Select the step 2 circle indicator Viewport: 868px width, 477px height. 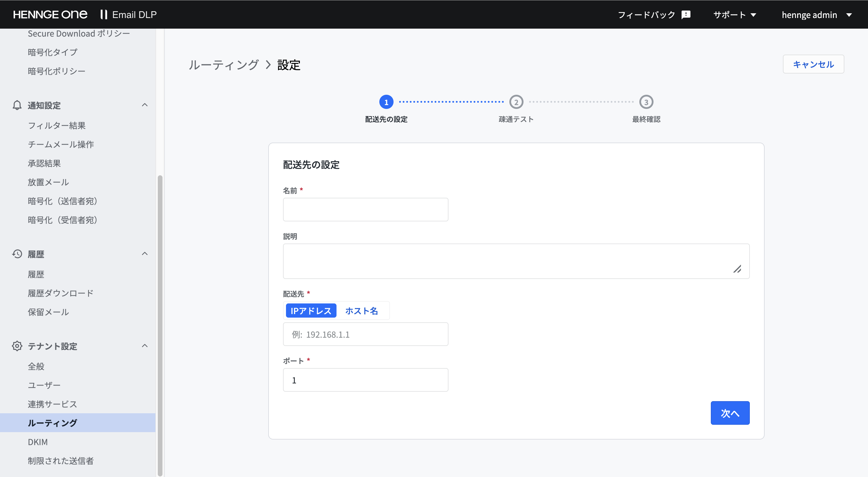516,102
